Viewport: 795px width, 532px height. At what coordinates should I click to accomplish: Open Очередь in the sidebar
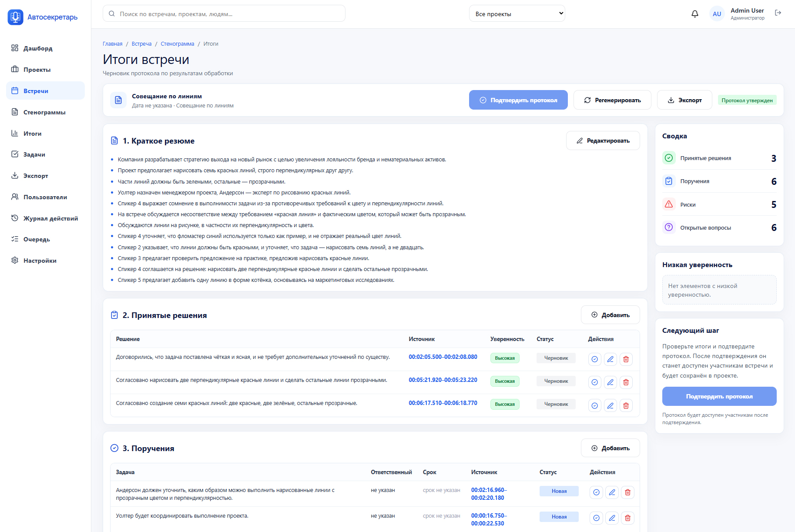click(45, 239)
